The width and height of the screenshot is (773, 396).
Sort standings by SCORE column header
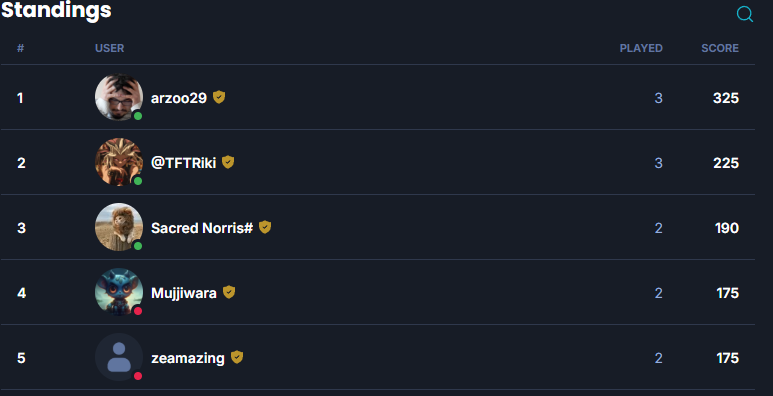click(720, 48)
